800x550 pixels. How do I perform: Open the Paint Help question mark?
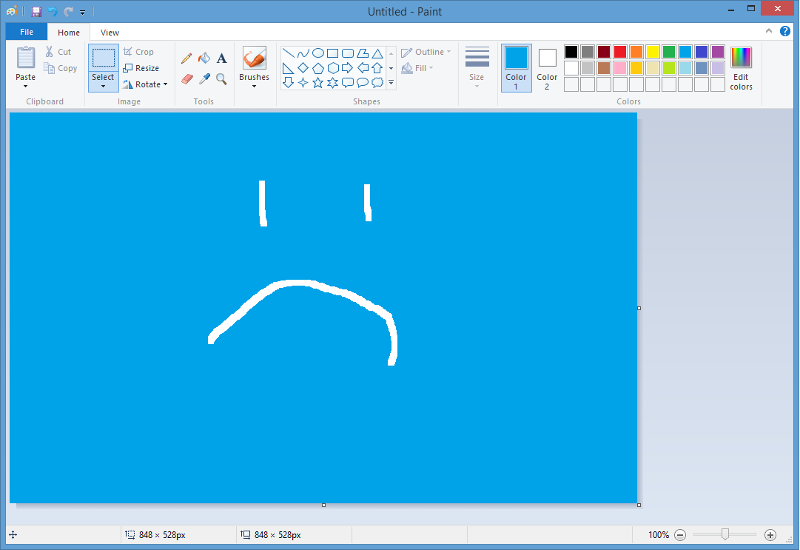pos(785,32)
